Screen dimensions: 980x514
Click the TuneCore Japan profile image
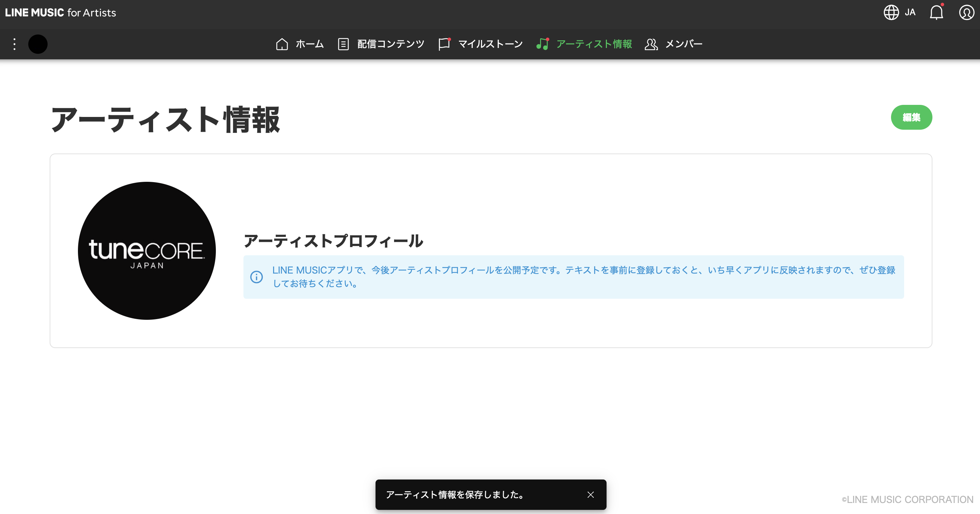coord(147,251)
